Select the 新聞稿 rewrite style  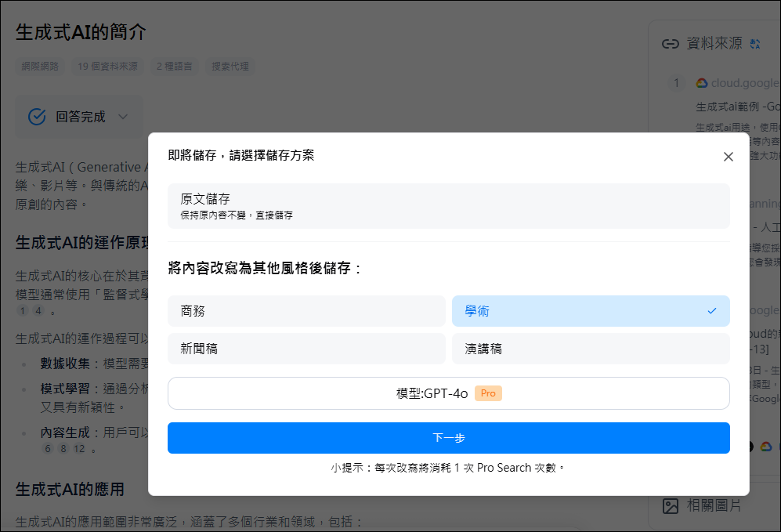tap(306, 349)
